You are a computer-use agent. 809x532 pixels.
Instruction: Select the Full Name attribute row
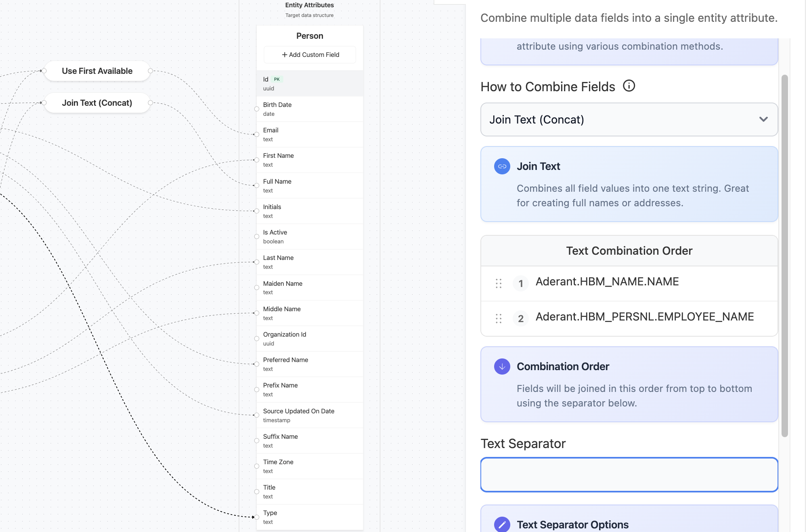(310, 186)
